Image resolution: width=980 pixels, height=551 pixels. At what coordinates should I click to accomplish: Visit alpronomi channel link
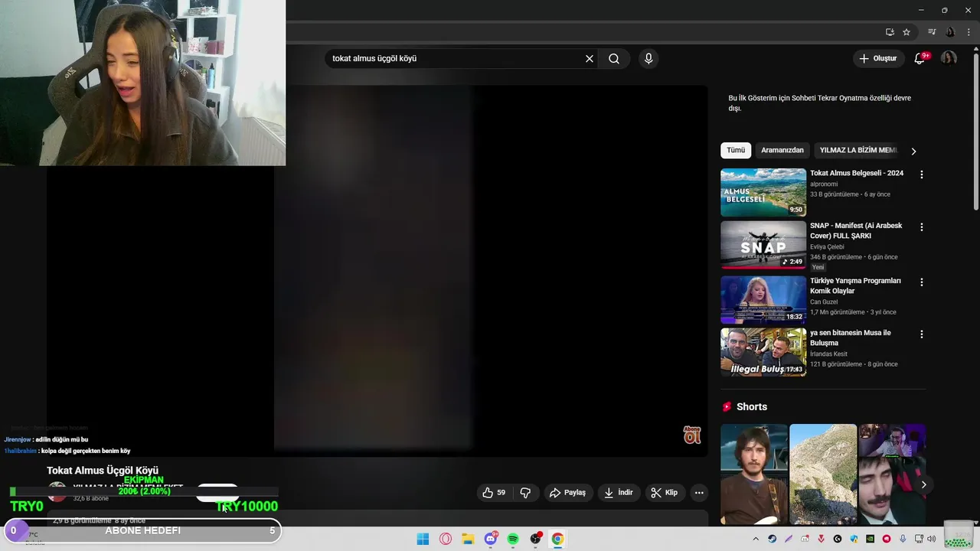[x=824, y=184]
